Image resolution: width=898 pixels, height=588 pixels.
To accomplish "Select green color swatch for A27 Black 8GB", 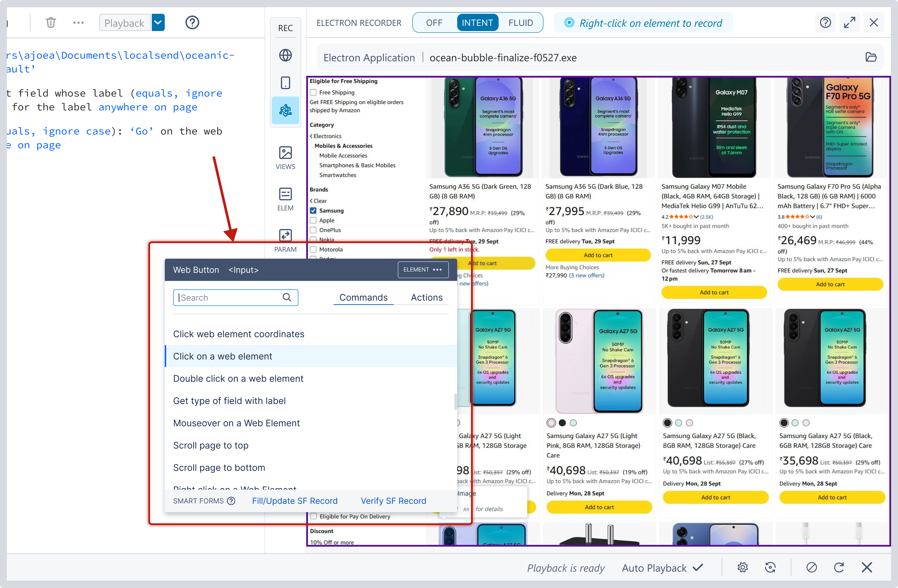I will [x=678, y=423].
